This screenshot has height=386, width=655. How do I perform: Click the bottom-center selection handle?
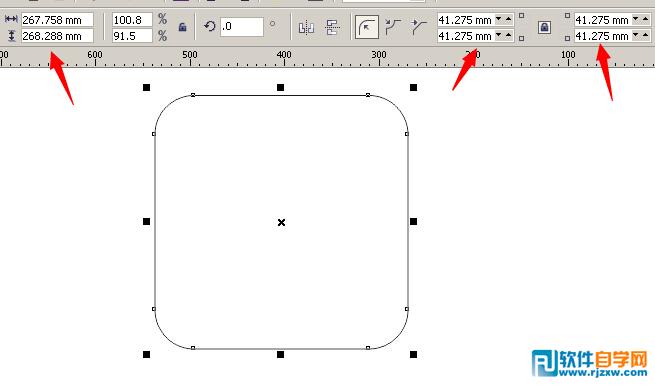pos(280,354)
